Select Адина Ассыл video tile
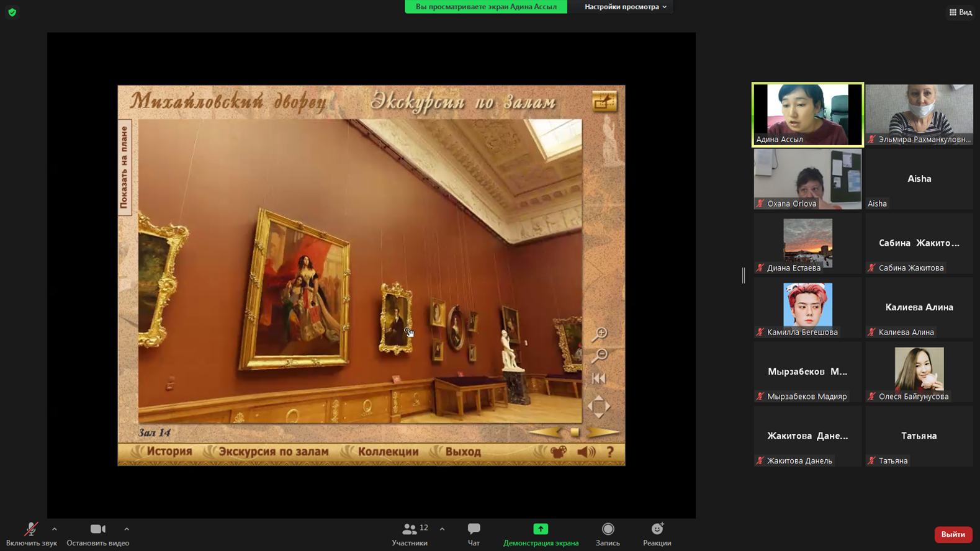980x551 pixels. (x=807, y=115)
